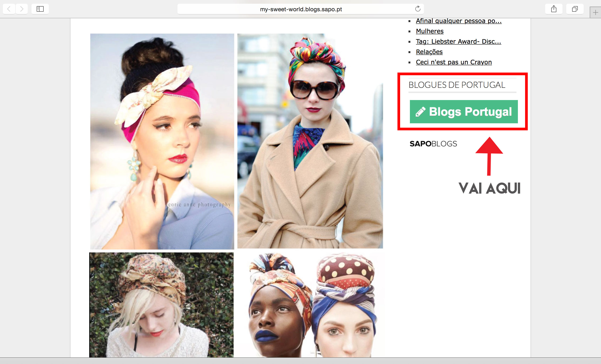
Task: Click the camel coat woman photo
Action: (310, 141)
